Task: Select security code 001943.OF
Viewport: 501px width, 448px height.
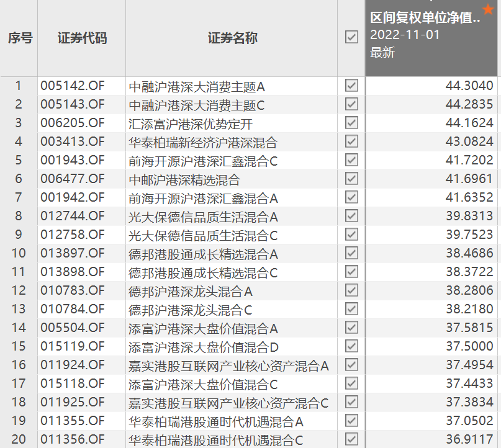Action: [x=73, y=160]
